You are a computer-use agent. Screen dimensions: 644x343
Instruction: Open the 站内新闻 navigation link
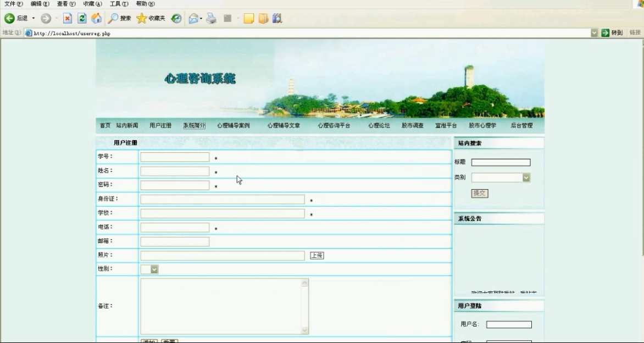tap(127, 125)
